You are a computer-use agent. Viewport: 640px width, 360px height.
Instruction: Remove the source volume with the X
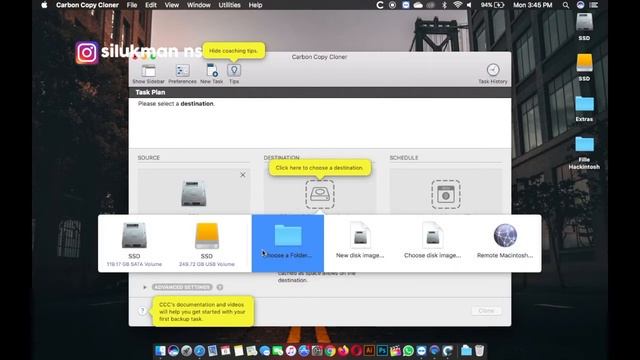click(x=243, y=175)
